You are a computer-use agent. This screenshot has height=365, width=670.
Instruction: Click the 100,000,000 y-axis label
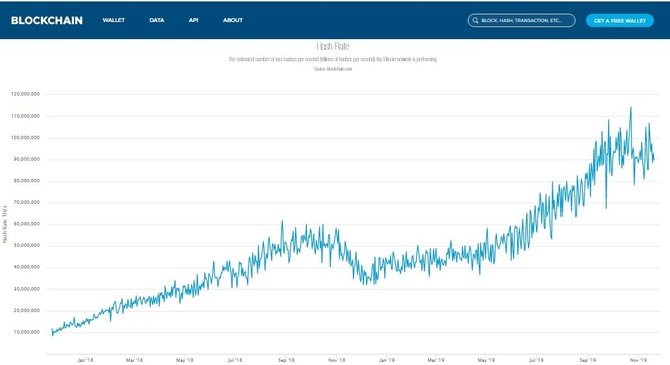25,138
